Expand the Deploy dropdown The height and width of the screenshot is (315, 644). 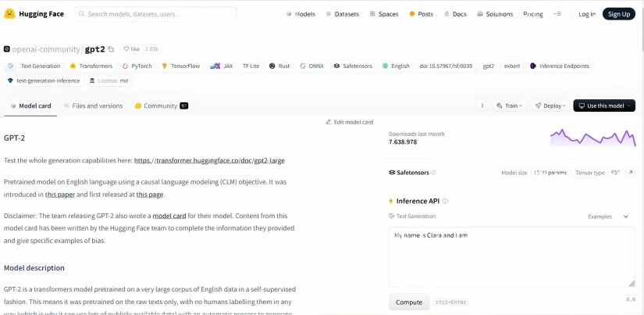pos(550,106)
